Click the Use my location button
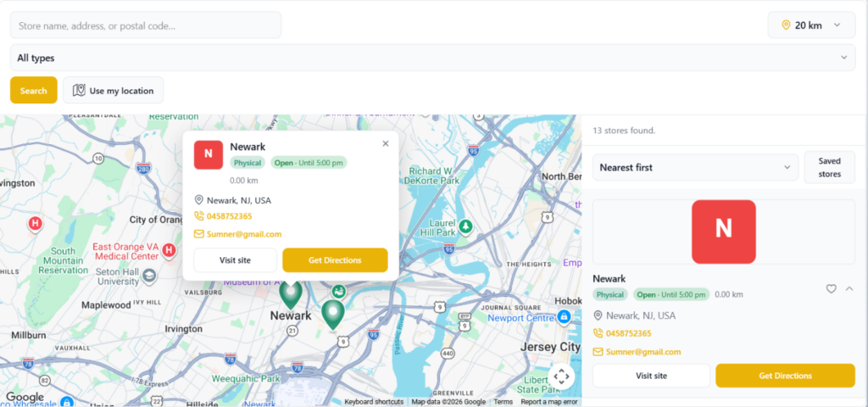This screenshot has height=407, width=868. 114,90
